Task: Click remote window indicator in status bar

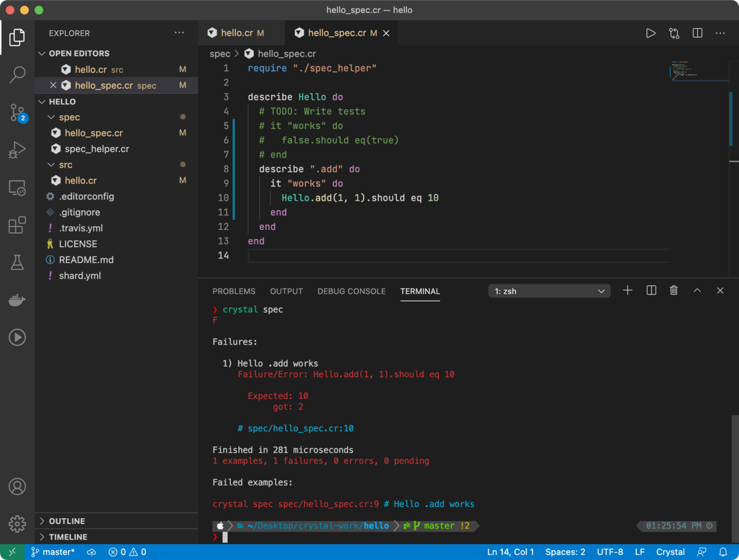Action: [x=12, y=552]
